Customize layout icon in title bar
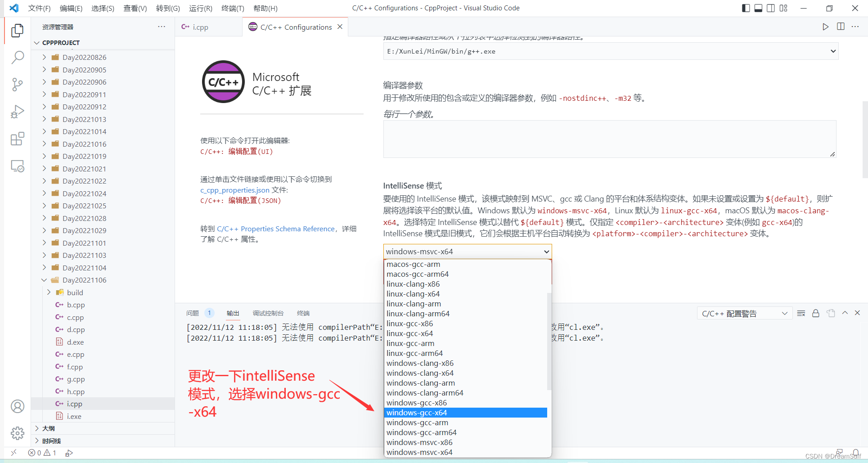Viewport: 868px width, 463px height. coord(783,8)
